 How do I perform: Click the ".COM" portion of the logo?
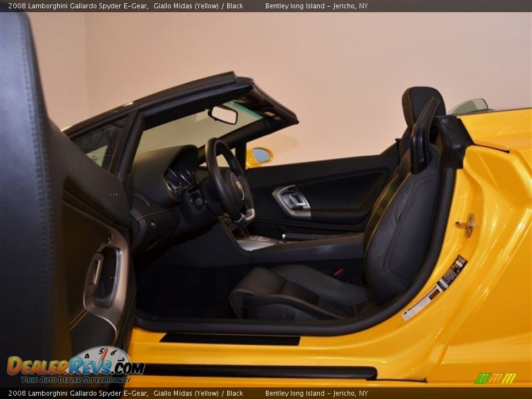[126, 367]
